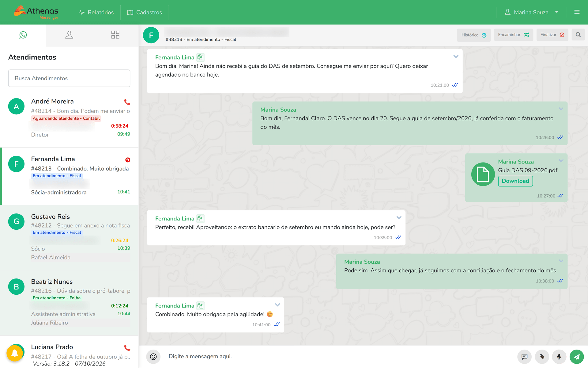Expand options of the 10:26:00 message
This screenshot has width=588, height=368.
[561, 109]
